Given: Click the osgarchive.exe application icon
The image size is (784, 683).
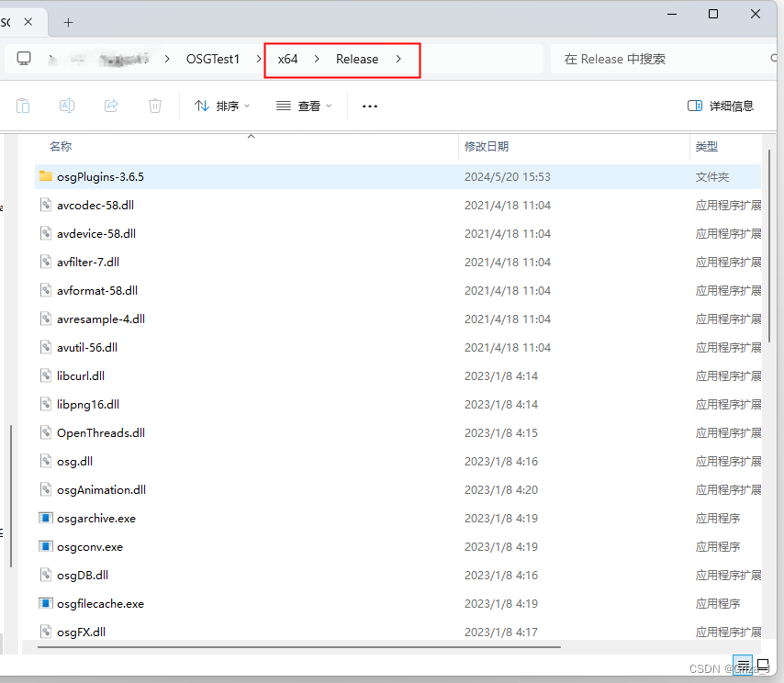Looking at the screenshot, I should coord(46,518).
